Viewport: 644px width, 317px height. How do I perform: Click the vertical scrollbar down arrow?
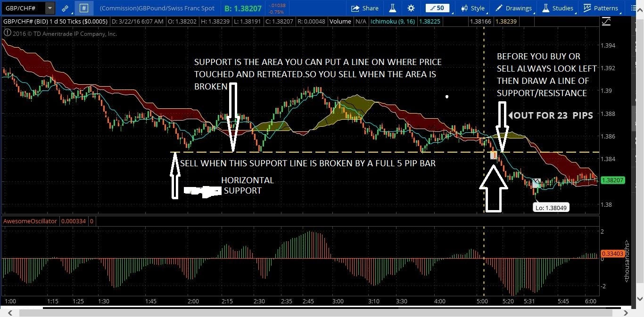pyautogui.click(x=639, y=299)
